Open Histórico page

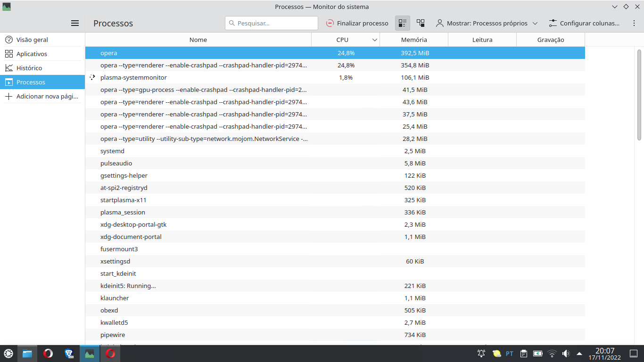point(42,68)
